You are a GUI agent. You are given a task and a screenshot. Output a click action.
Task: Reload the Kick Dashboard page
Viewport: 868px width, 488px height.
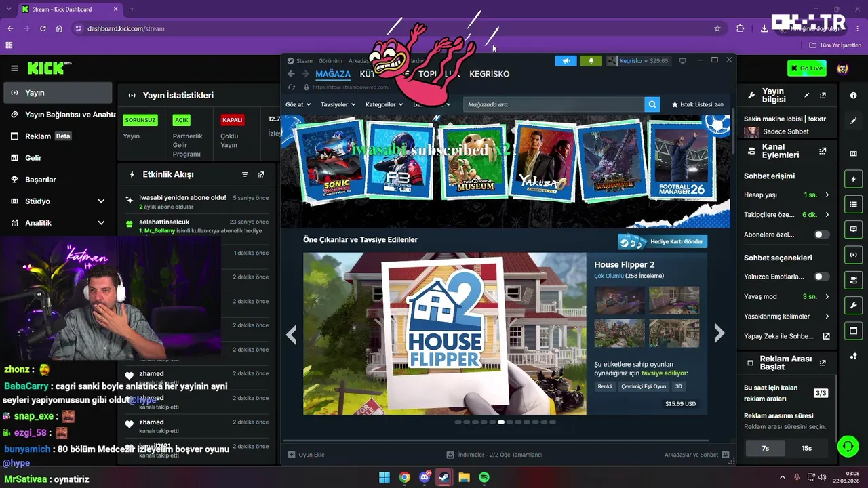(43, 28)
